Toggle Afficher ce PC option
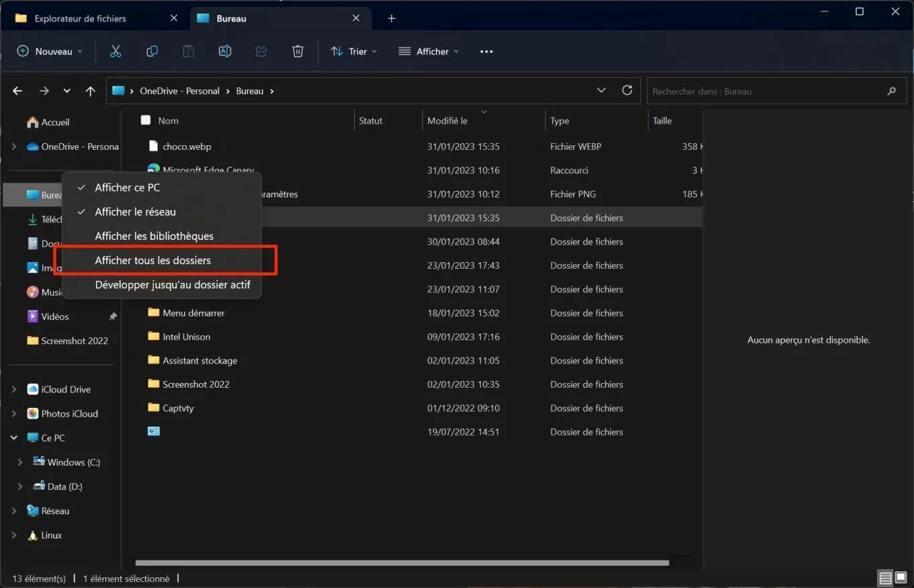 point(161,187)
